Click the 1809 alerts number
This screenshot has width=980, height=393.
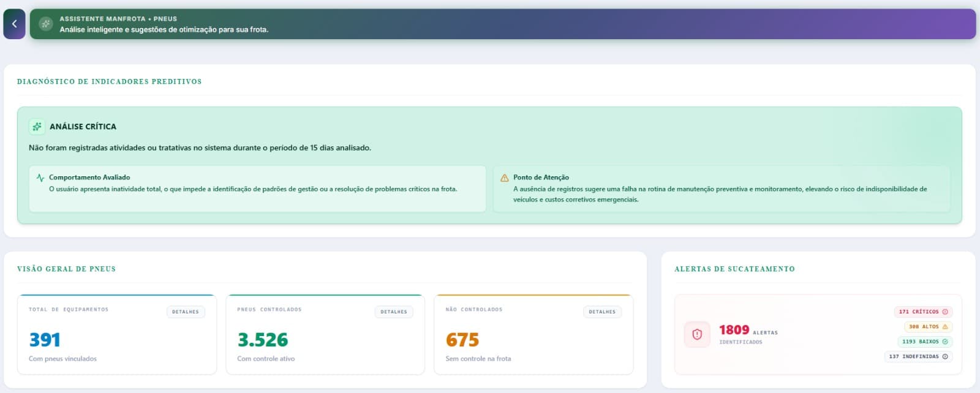coord(734,330)
